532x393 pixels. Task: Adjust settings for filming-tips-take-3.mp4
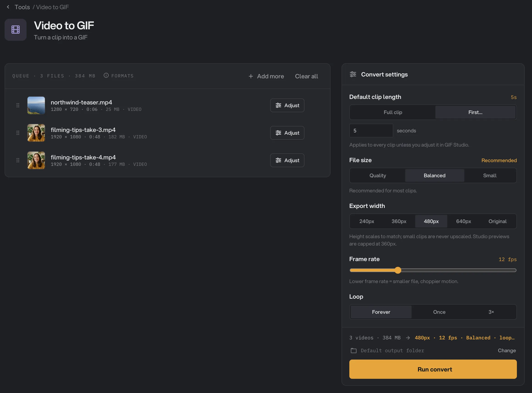[x=287, y=133]
